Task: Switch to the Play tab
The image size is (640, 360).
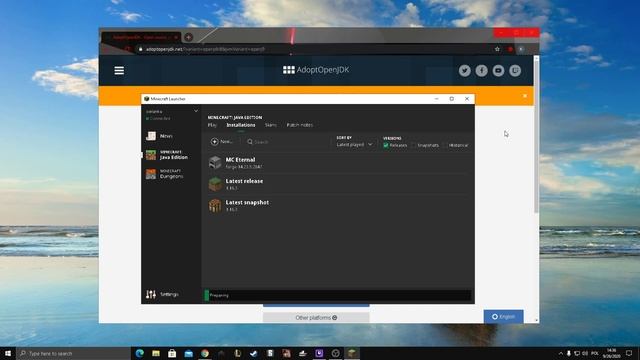Action: pyautogui.click(x=212, y=125)
